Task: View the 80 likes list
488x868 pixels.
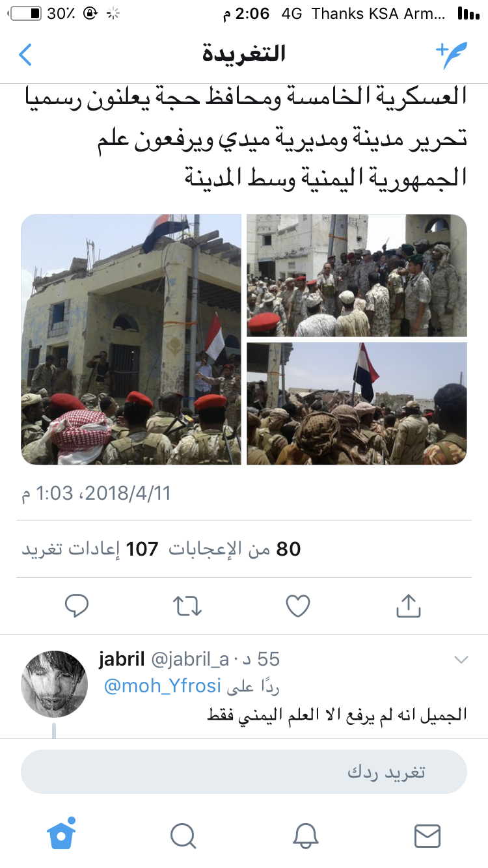Action: tap(235, 549)
